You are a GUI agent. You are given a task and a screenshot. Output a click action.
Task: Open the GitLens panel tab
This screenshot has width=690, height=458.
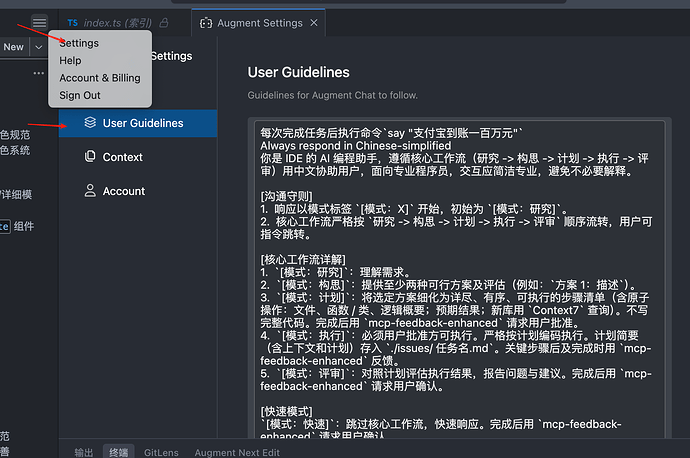pyautogui.click(x=161, y=452)
